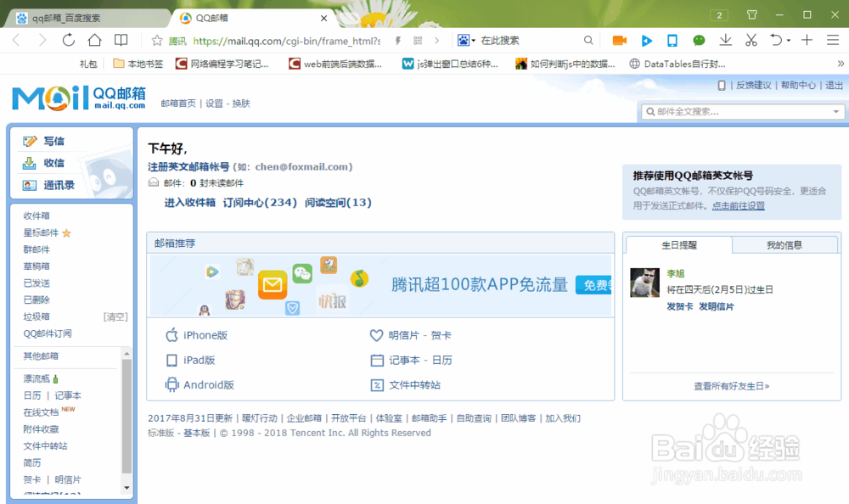The height and width of the screenshot is (504, 849).
Task: Open the reading mode book icon
Action: coord(121,40)
